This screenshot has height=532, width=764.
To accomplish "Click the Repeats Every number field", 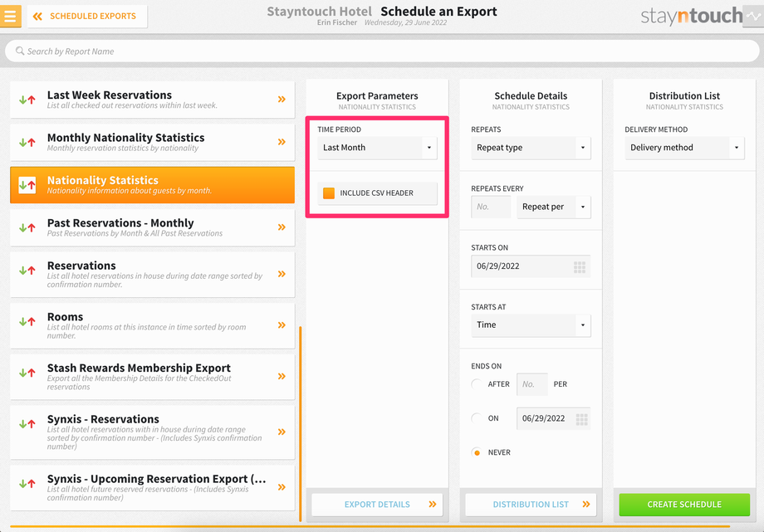I will (x=491, y=207).
